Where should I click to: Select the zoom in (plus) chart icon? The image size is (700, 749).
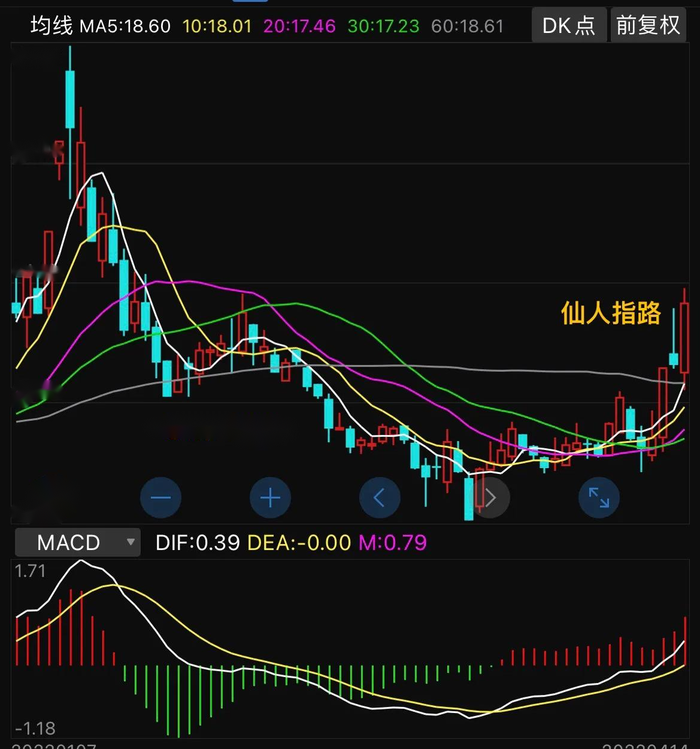[269, 497]
